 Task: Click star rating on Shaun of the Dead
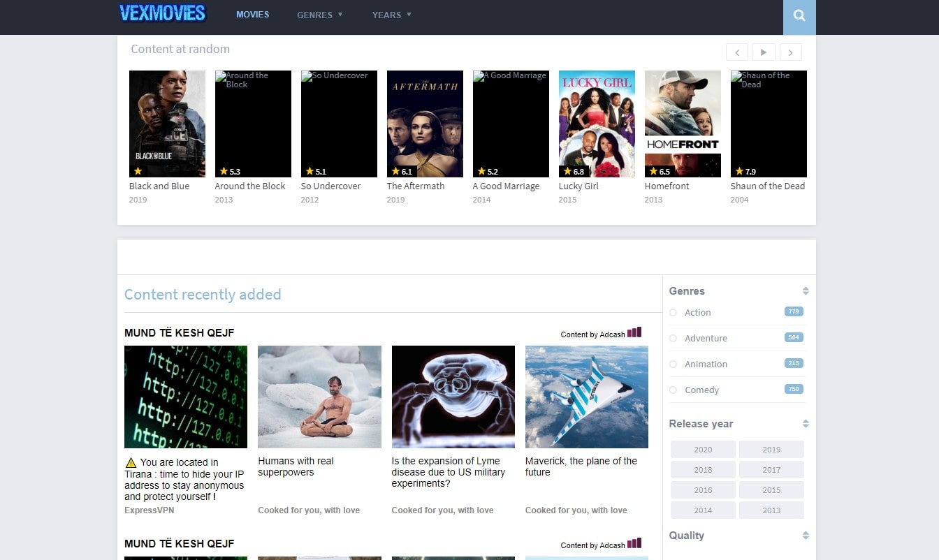coord(745,171)
